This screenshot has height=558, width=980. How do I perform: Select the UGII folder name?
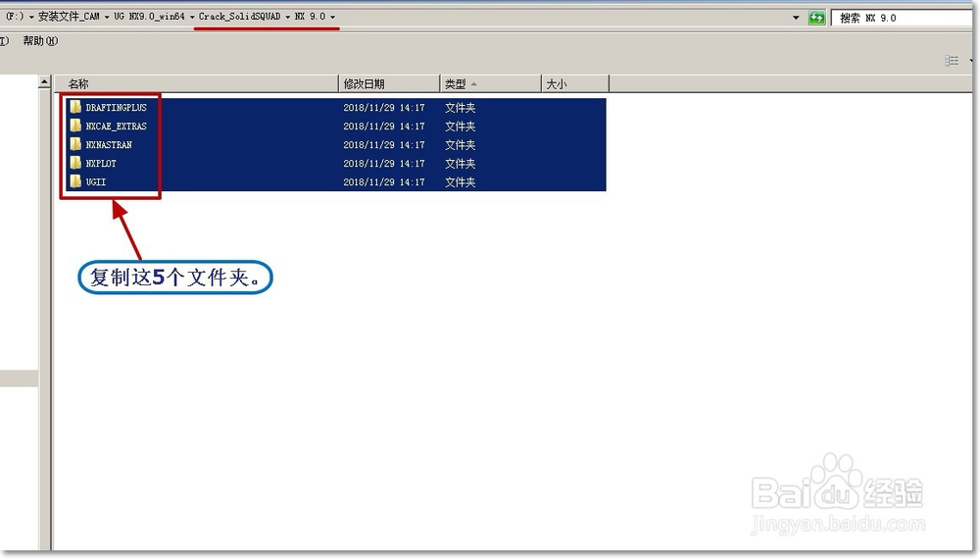coord(96,182)
